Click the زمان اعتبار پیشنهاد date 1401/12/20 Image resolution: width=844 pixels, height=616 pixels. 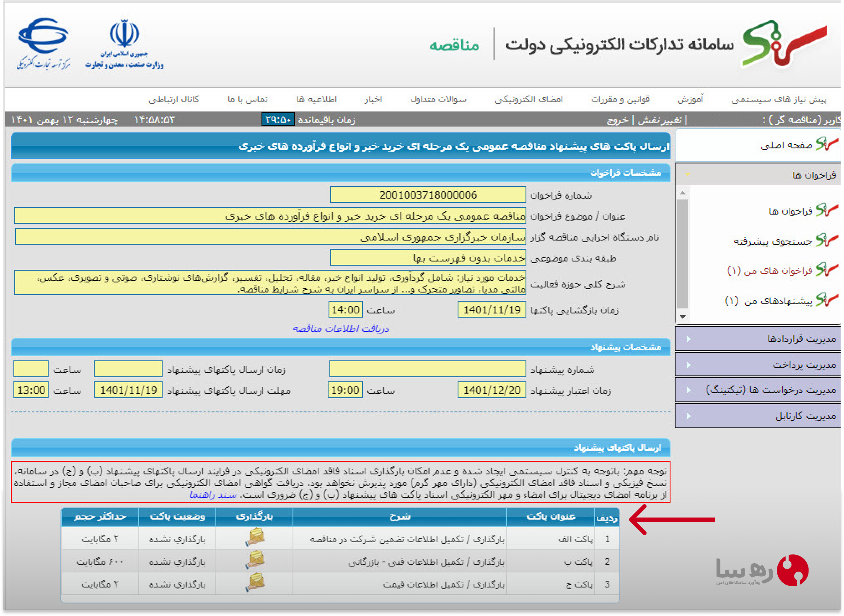(492, 390)
